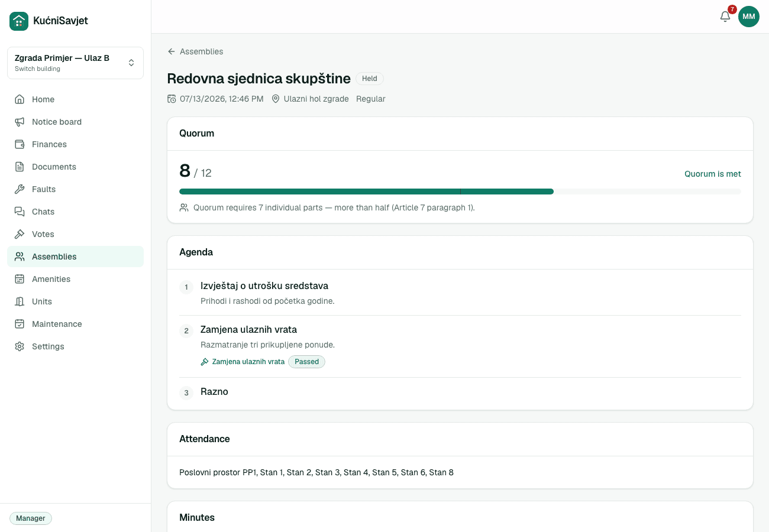Viewport: 769px width, 532px height.
Task: Click the Assemblies people icon
Action: [x=20, y=257]
